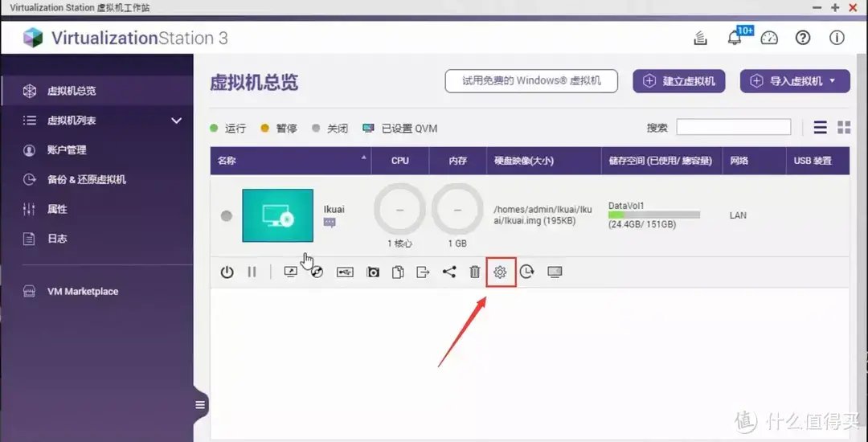The height and width of the screenshot is (442, 868).
Task: Power on the Ikuai virtual machine
Action: tap(227, 272)
